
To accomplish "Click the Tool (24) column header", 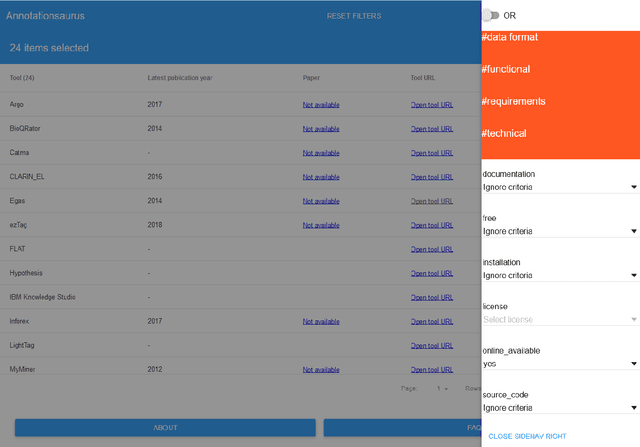I will click(x=22, y=77).
